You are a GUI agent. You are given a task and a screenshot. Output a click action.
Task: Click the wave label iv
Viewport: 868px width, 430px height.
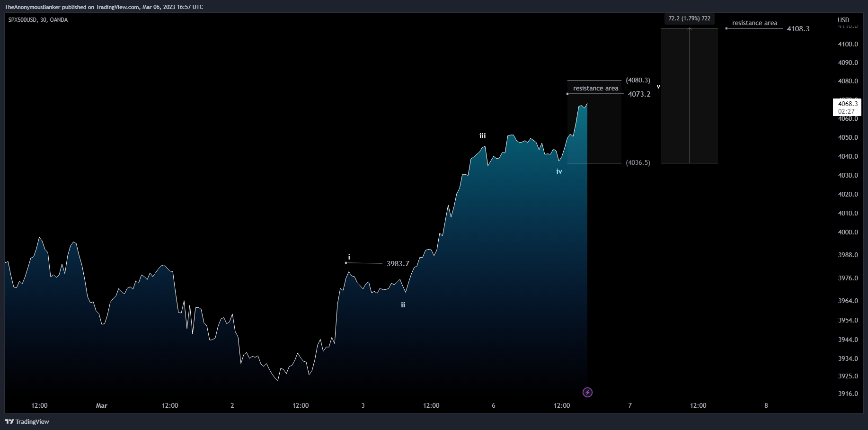pyautogui.click(x=559, y=171)
